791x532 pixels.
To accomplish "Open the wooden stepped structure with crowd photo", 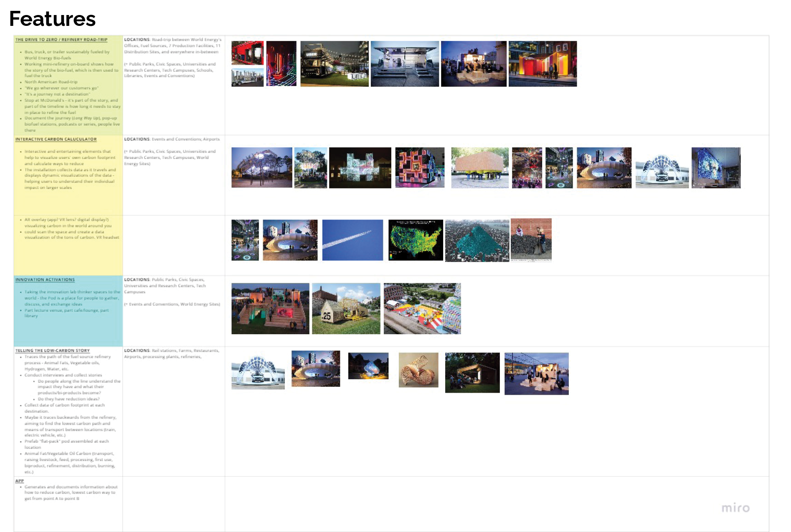I will 270,309.
